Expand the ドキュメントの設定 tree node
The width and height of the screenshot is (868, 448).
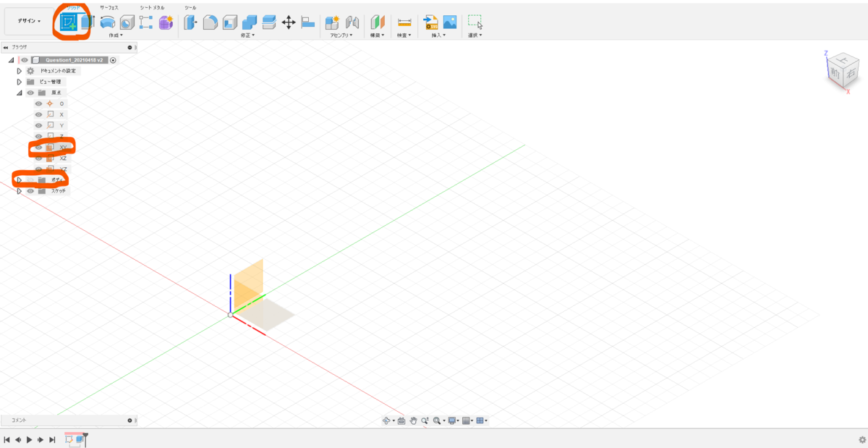click(x=20, y=71)
